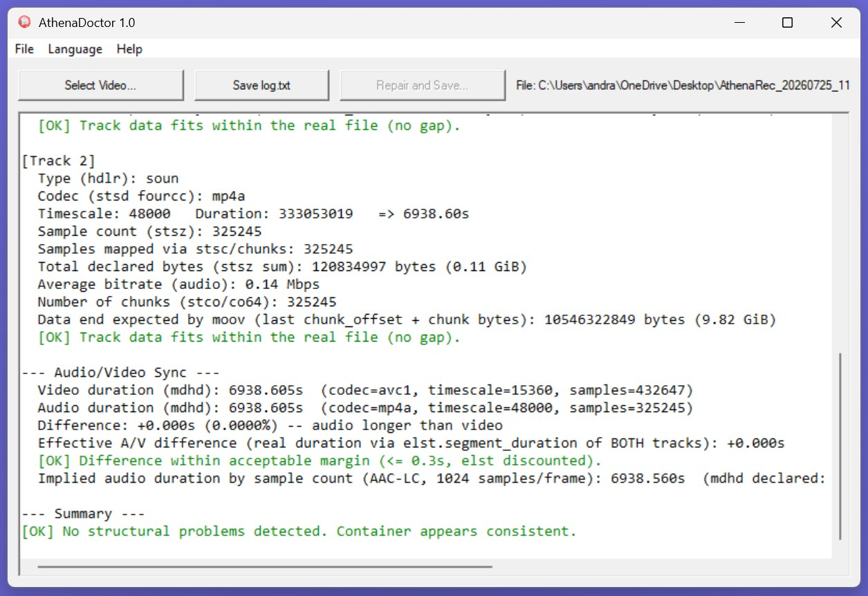Maximize the AthenaDoctor window
This screenshot has width=868, height=596.
point(787,23)
